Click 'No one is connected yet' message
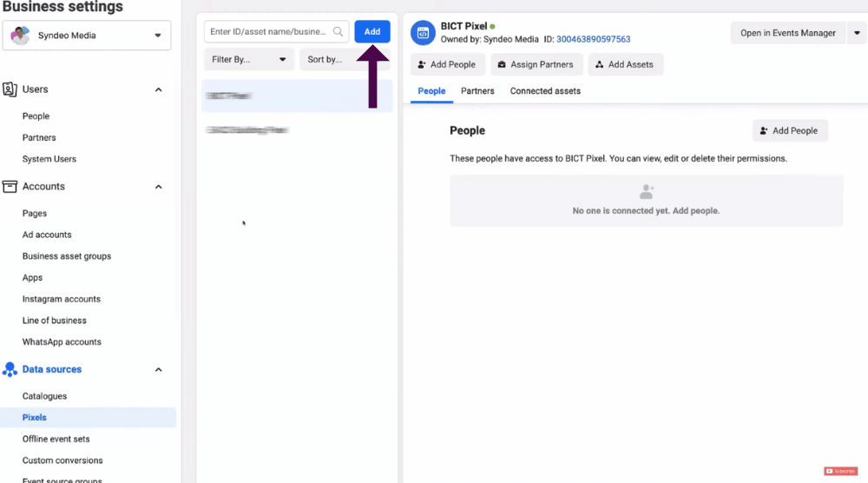This screenshot has height=483, width=868. coord(646,211)
